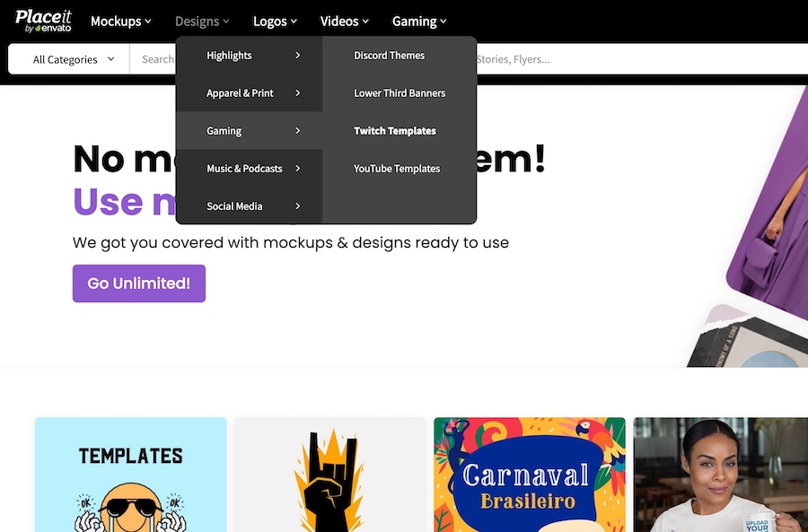Open the Mockups menu
The image size is (808, 532).
click(121, 22)
